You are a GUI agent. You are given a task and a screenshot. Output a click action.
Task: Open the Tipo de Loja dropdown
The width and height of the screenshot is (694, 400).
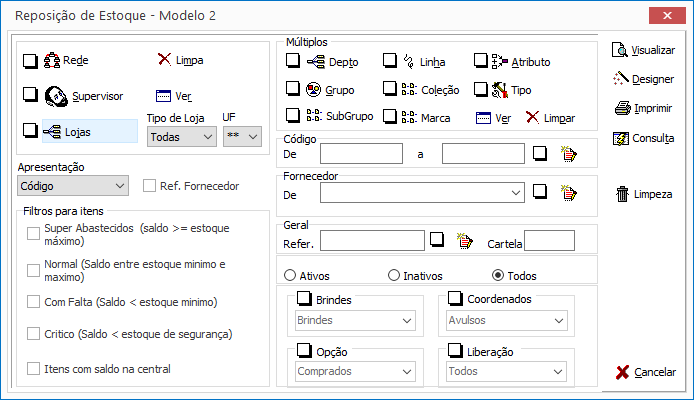click(x=181, y=137)
